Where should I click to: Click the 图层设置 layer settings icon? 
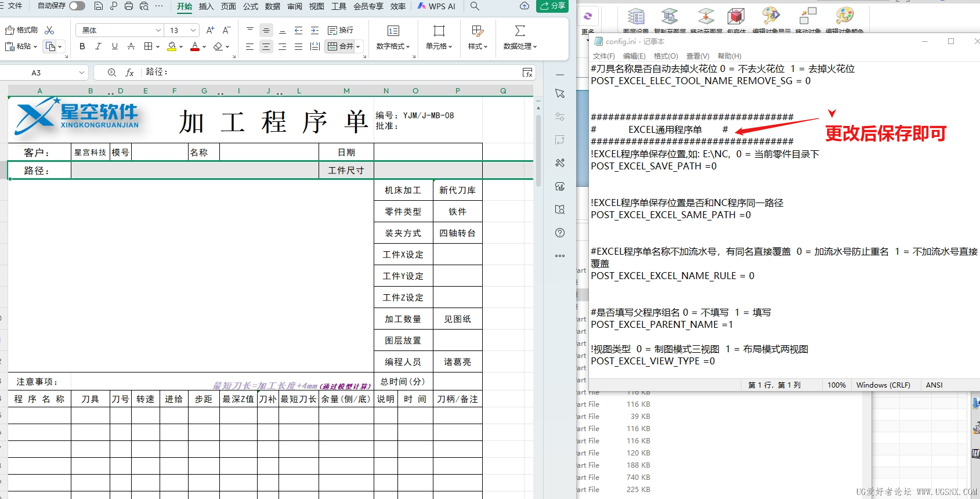tap(636, 17)
